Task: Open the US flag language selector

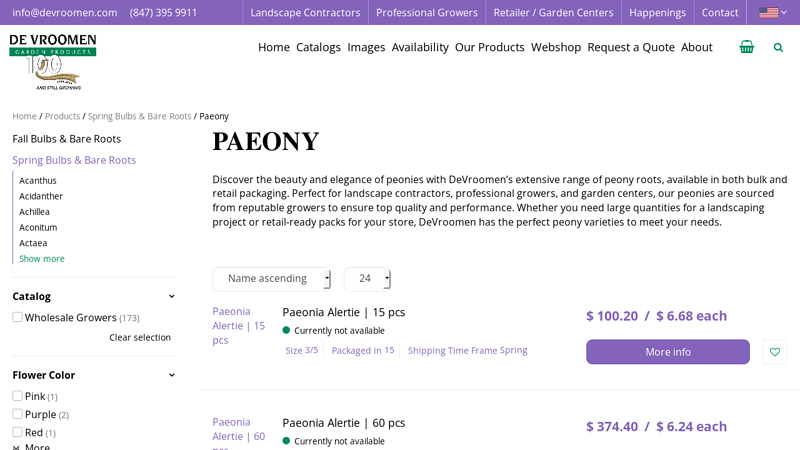Action: 772,13
